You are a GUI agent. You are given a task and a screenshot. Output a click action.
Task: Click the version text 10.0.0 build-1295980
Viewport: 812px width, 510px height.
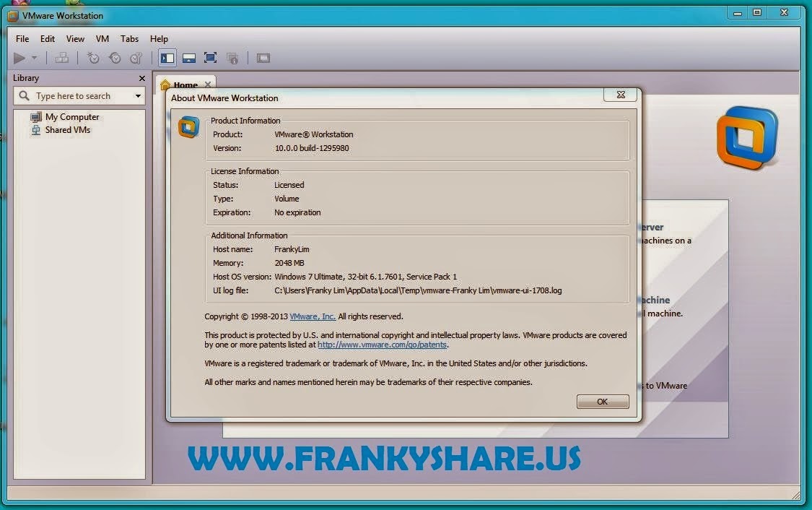pos(312,148)
